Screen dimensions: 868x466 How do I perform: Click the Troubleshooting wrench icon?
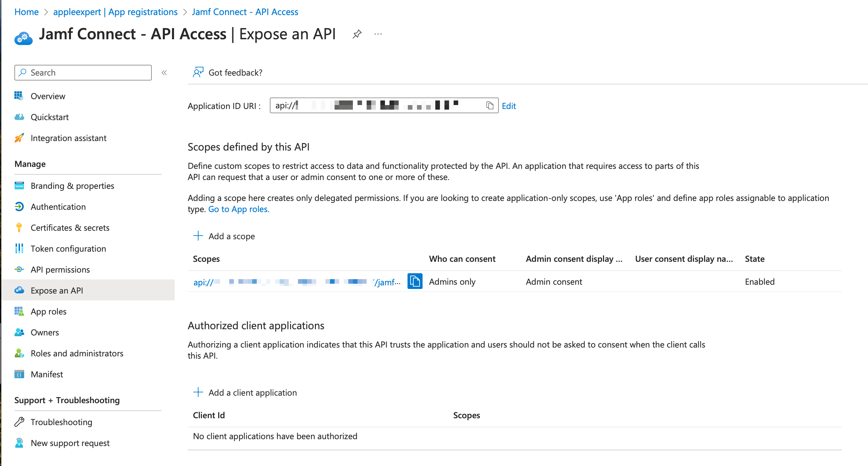[x=19, y=422]
